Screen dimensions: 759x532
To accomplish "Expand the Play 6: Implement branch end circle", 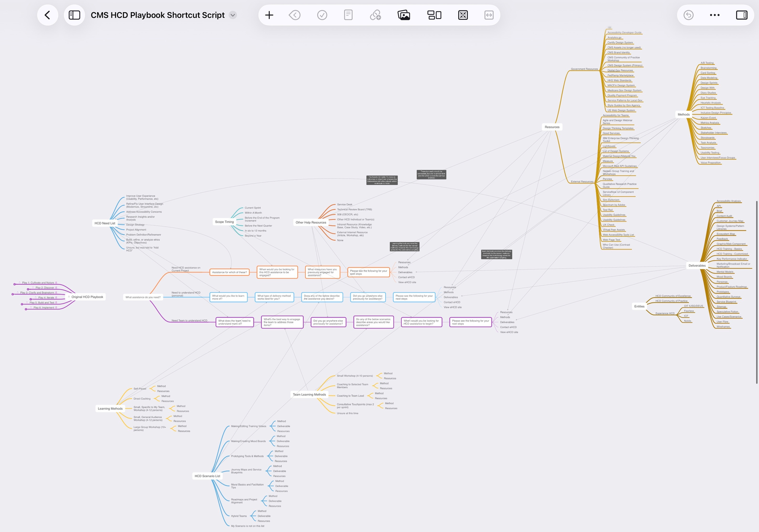I will (x=26, y=309).
